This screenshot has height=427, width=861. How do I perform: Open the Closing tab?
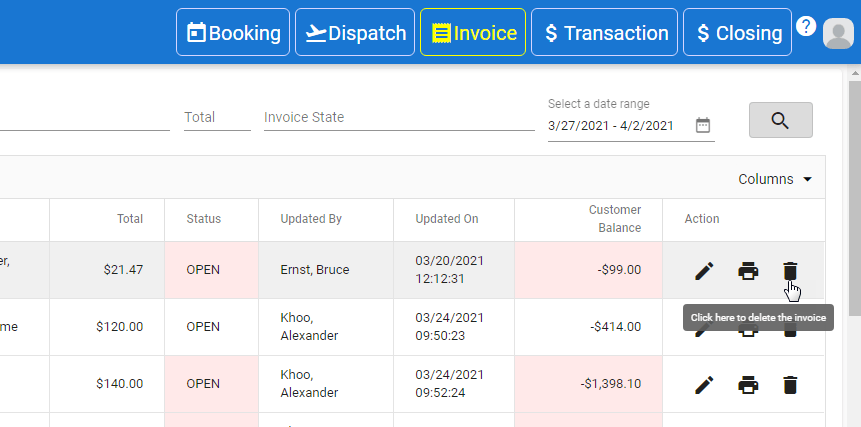point(737,32)
